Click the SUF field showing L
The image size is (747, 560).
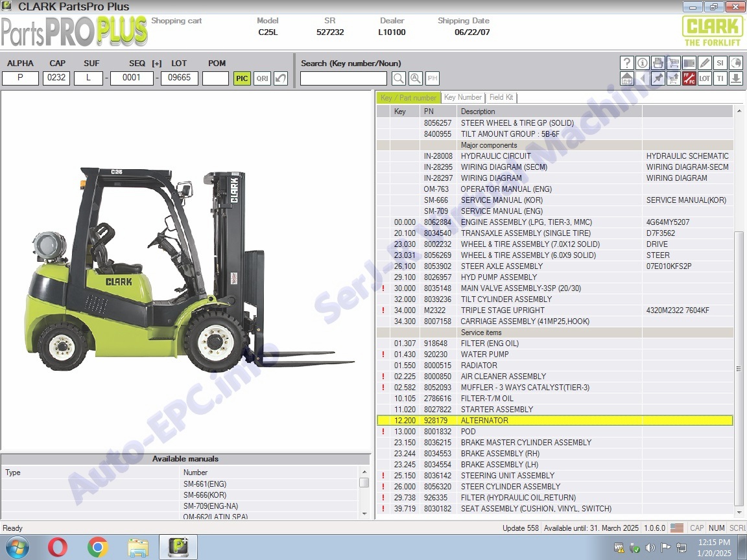click(88, 78)
